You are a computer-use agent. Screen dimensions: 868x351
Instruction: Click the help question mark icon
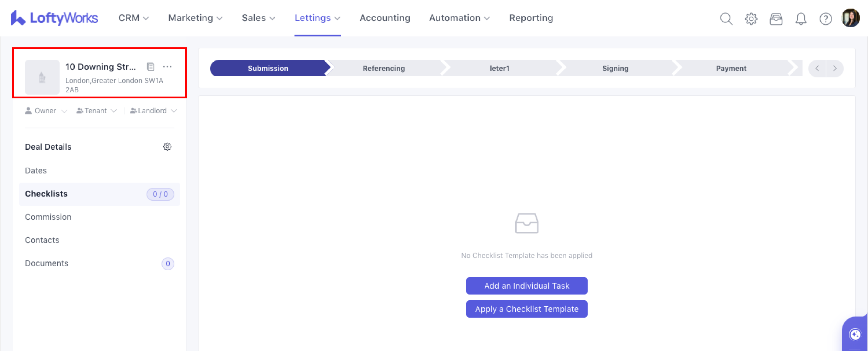pos(825,19)
